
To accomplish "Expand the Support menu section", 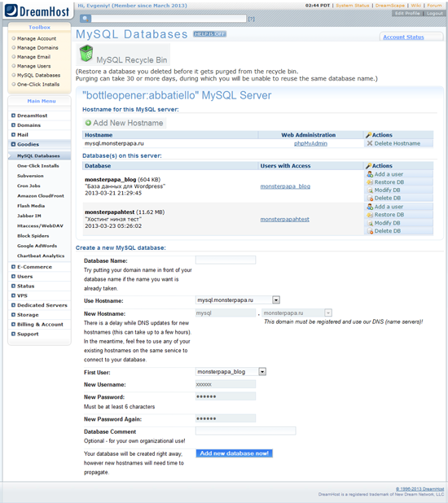I will coord(14,335).
